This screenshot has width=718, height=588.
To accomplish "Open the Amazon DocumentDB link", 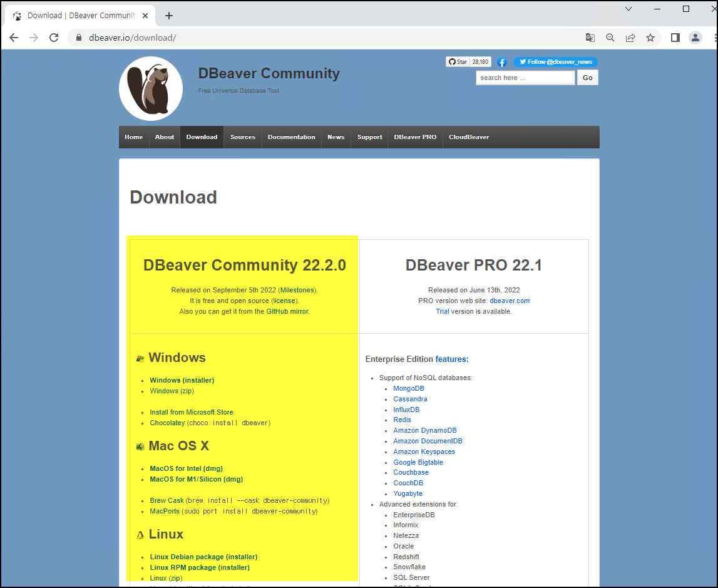I will coord(428,441).
